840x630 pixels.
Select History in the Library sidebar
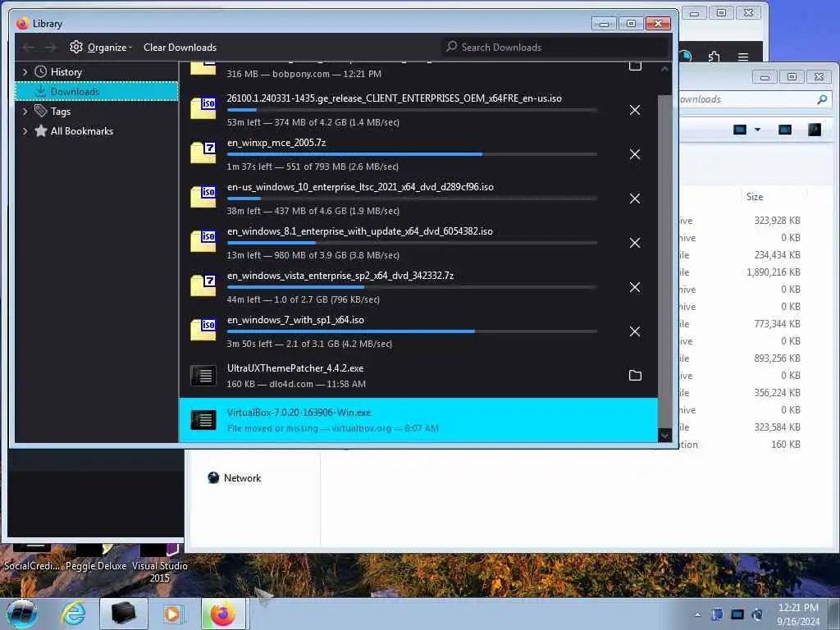point(66,72)
